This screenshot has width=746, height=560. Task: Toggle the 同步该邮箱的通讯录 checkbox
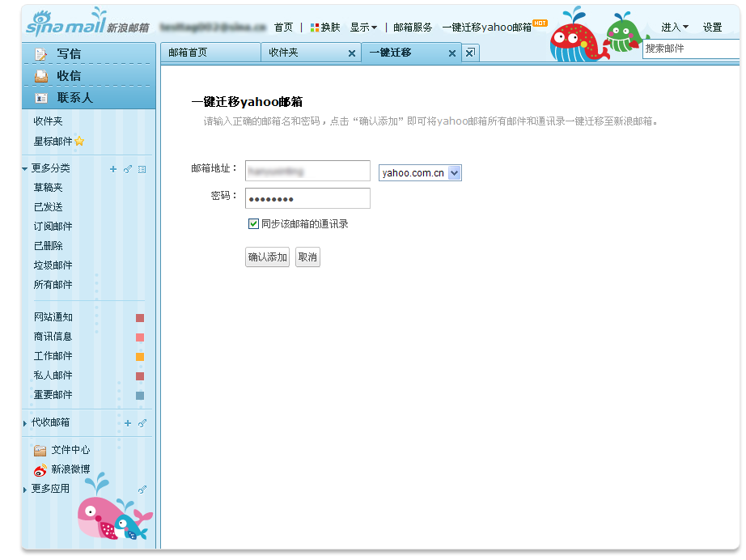(x=253, y=223)
